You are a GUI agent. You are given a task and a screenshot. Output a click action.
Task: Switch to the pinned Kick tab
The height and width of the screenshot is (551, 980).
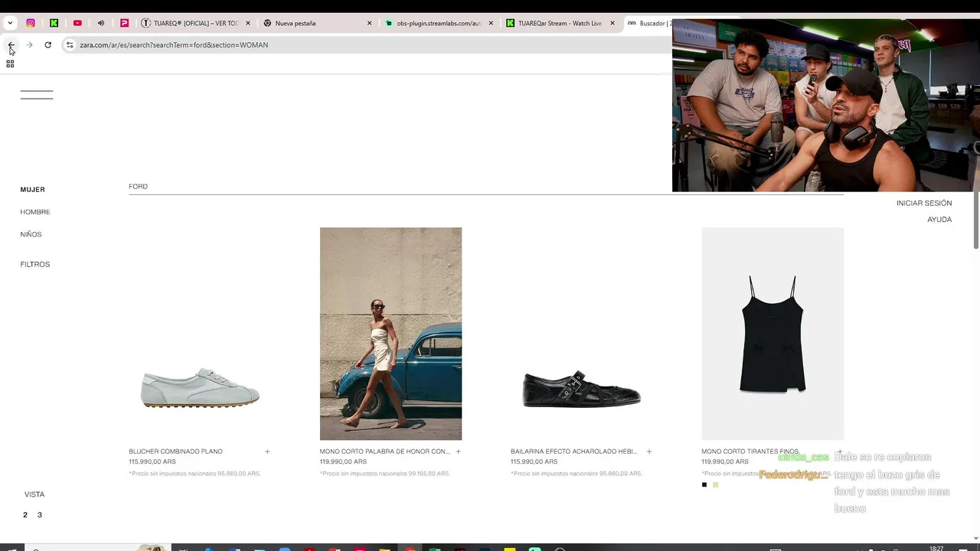[x=54, y=23]
